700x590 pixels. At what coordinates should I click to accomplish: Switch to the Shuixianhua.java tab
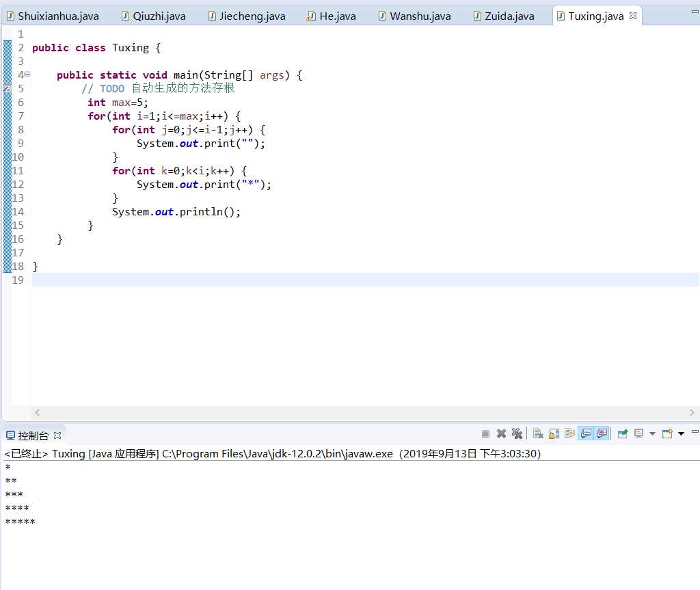[x=53, y=16]
